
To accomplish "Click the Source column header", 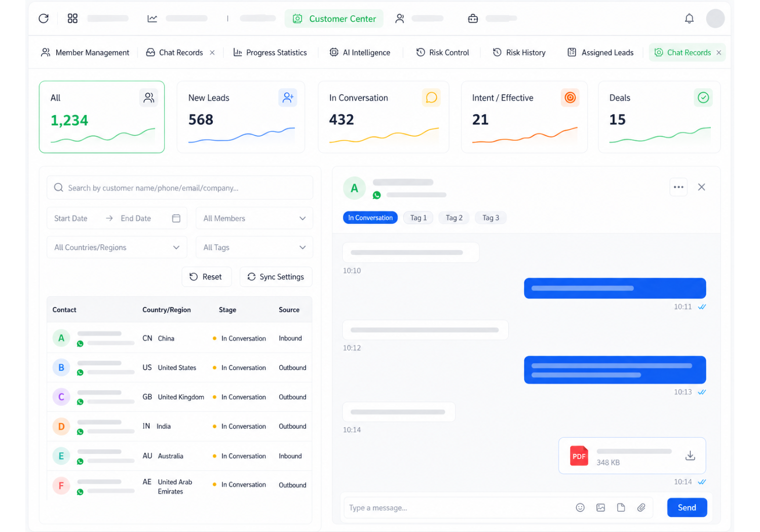I will tap(289, 310).
